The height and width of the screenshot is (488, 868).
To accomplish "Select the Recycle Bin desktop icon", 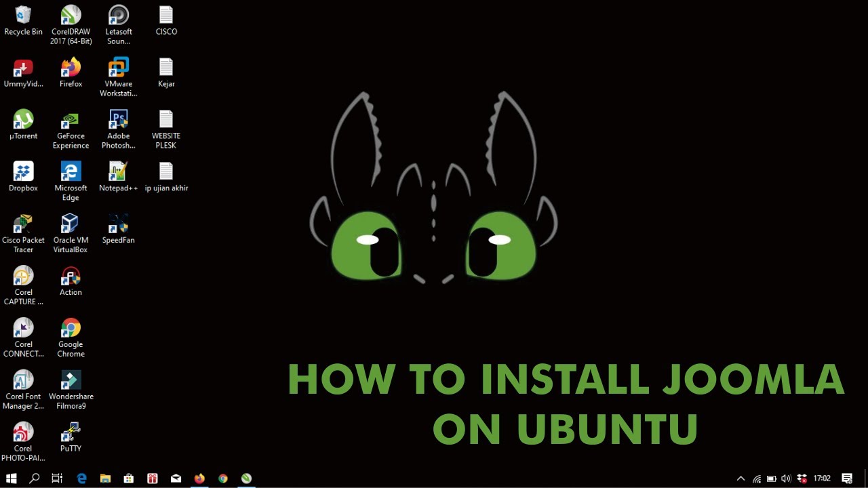I will pyautogui.click(x=23, y=20).
